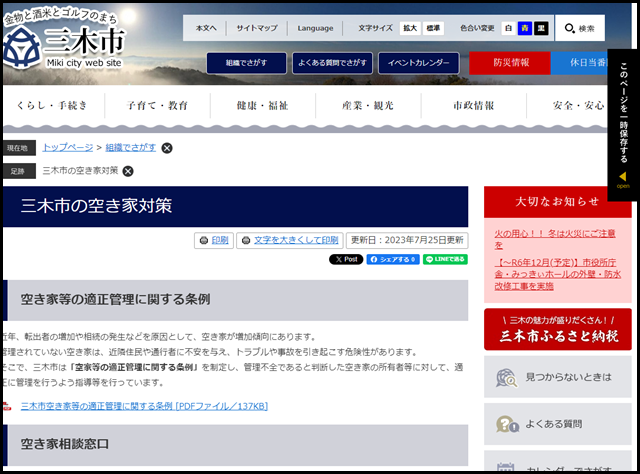Clear the 三木市の空き家対策 footprint with its X icon
Viewport: 640px width, 474px height.
128,171
